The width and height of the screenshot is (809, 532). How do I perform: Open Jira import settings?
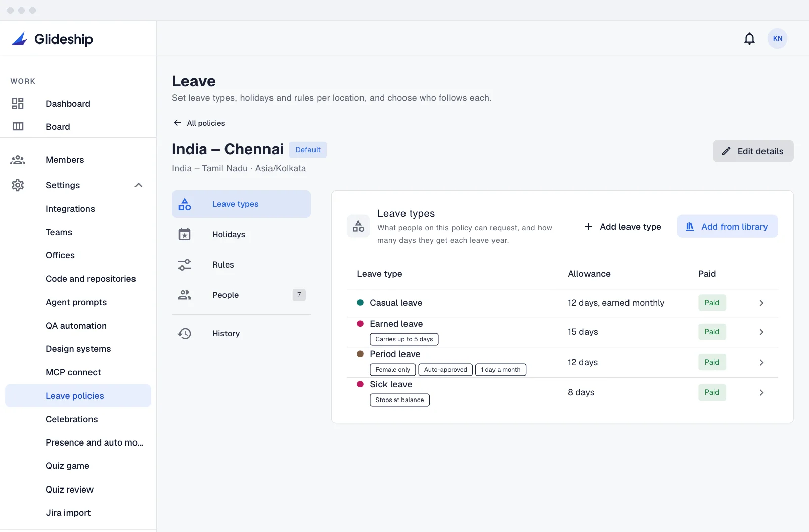click(x=78, y=513)
